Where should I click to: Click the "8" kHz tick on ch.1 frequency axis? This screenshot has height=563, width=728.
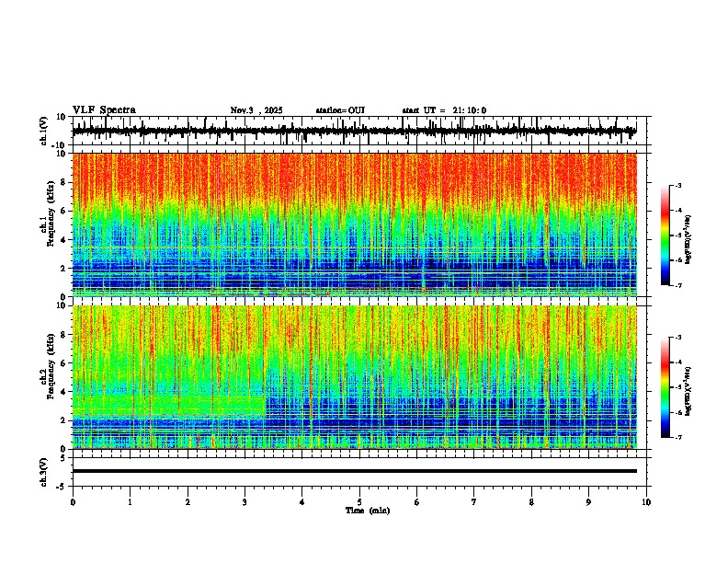(x=63, y=182)
